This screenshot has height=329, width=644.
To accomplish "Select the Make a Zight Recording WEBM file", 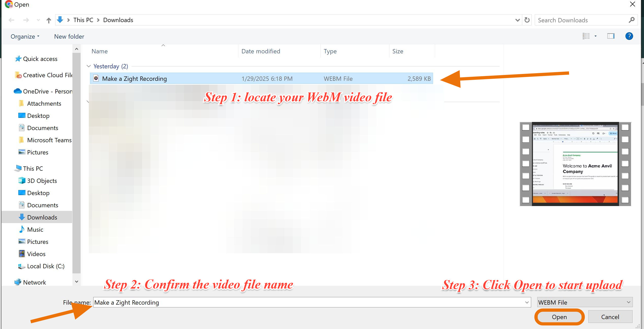I will click(134, 79).
